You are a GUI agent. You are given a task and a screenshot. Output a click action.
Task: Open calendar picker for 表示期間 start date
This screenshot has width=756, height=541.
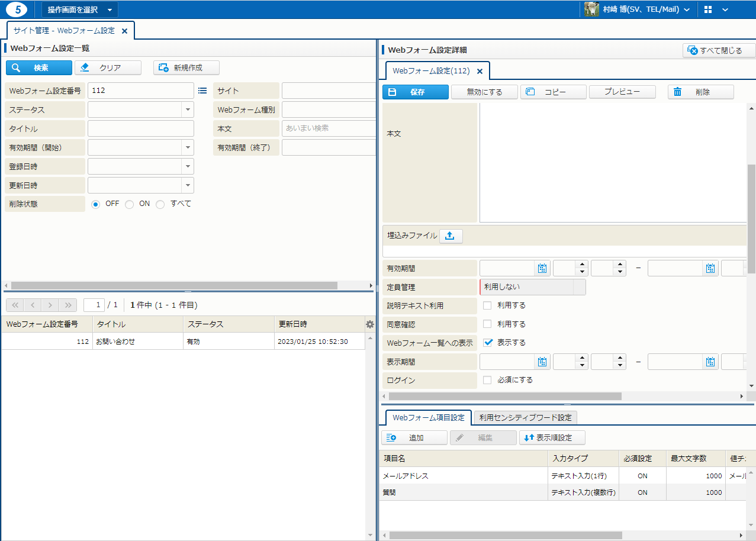coord(542,362)
